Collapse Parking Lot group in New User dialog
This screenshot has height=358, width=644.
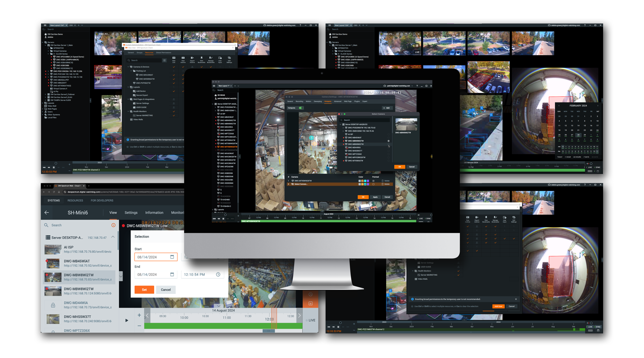coord(131,71)
